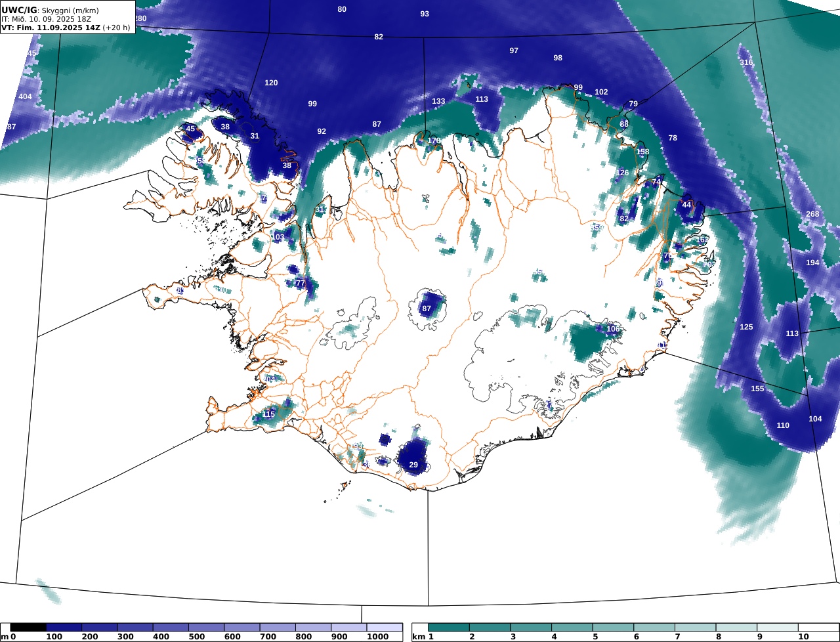Click the value 125 southeast offshore
The image size is (840, 642).
[746, 327]
